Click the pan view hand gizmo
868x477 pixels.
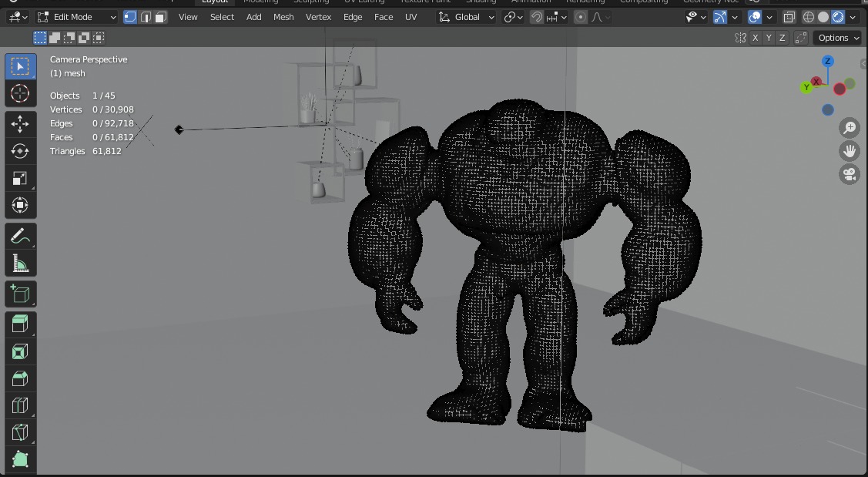pyautogui.click(x=850, y=151)
